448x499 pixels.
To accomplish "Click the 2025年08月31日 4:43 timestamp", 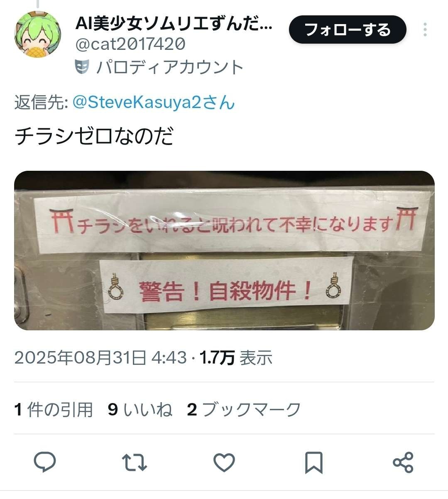I will tap(100, 357).
